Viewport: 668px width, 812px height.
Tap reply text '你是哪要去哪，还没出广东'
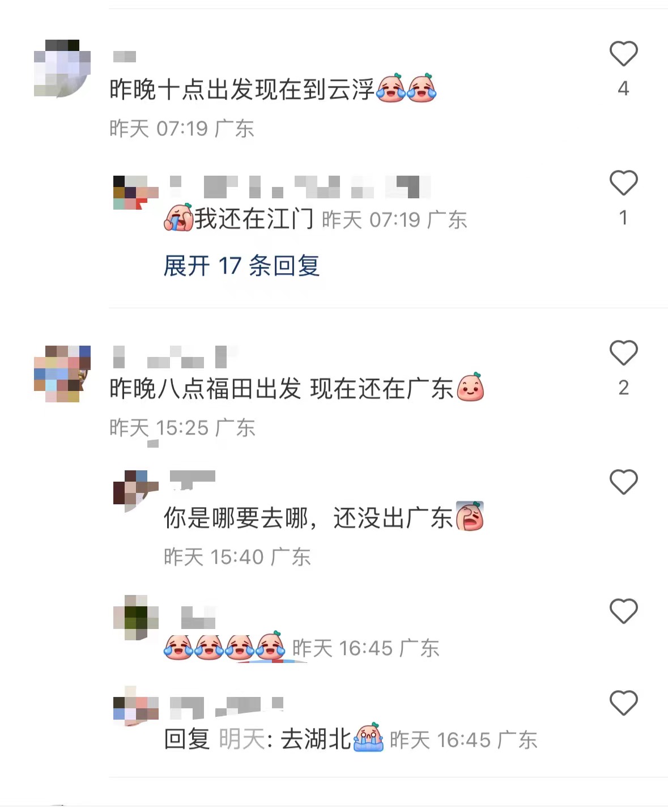click(x=308, y=517)
